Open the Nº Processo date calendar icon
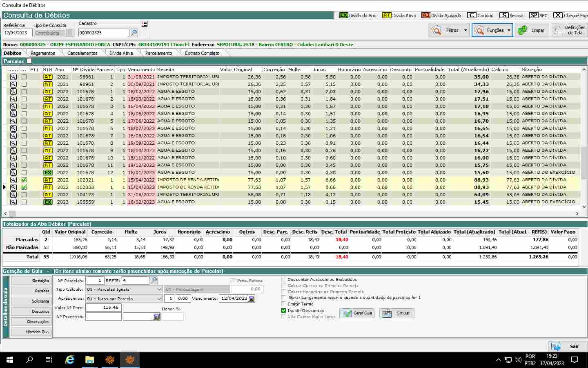This screenshot has height=368, width=588. (157, 317)
